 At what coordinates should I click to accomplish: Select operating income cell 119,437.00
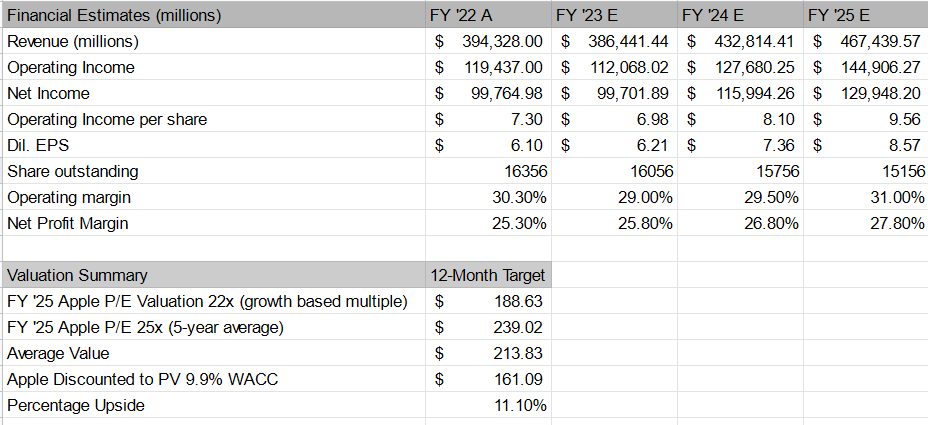(x=488, y=67)
